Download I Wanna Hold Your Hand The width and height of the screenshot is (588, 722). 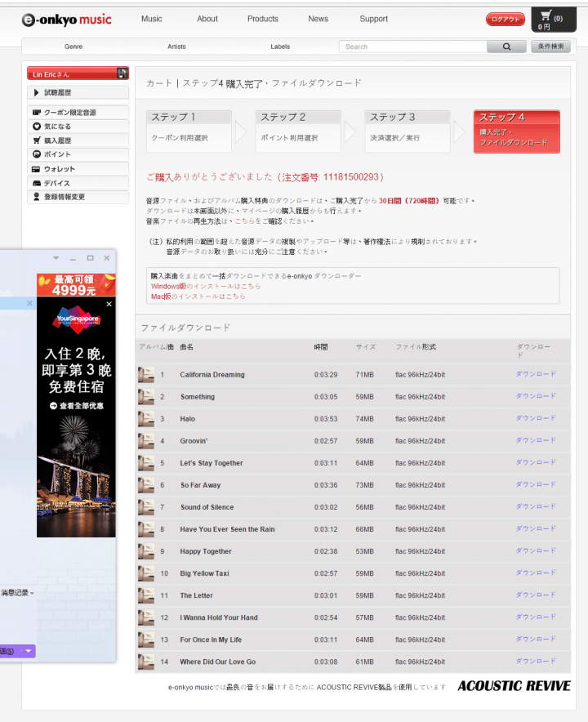pos(536,617)
